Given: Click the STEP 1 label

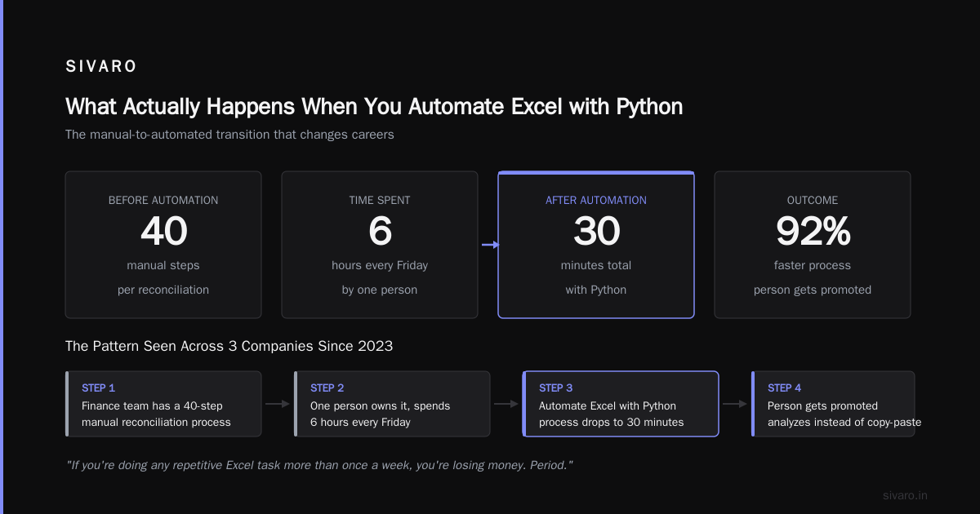Looking at the screenshot, I should (x=99, y=388).
